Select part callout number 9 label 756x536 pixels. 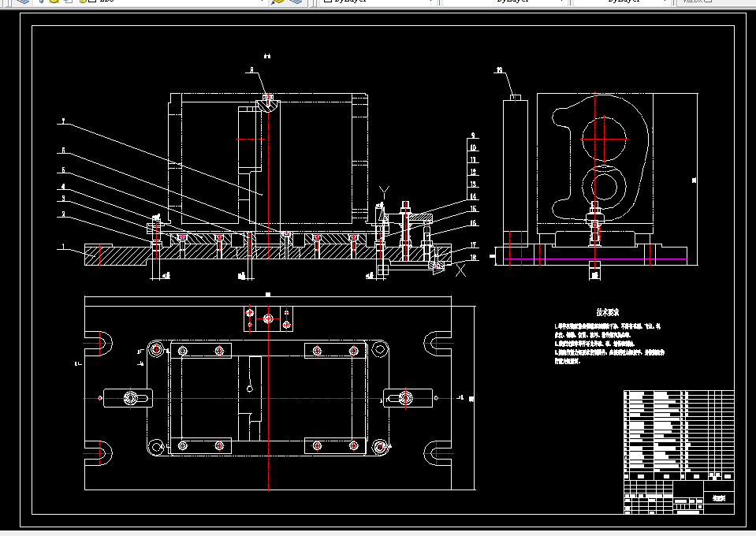click(x=473, y=136)
